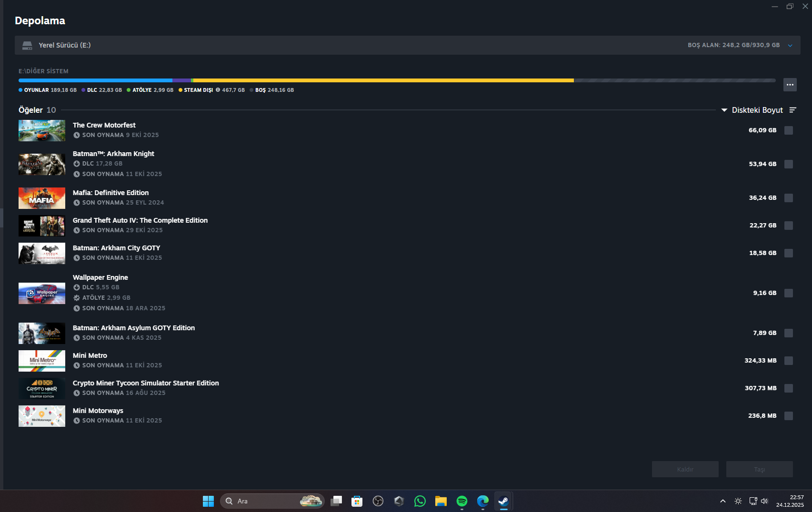Screen dimensions: 812x512
Task: Select The Crew Motorfest checkbox
Action: [789, 130]
